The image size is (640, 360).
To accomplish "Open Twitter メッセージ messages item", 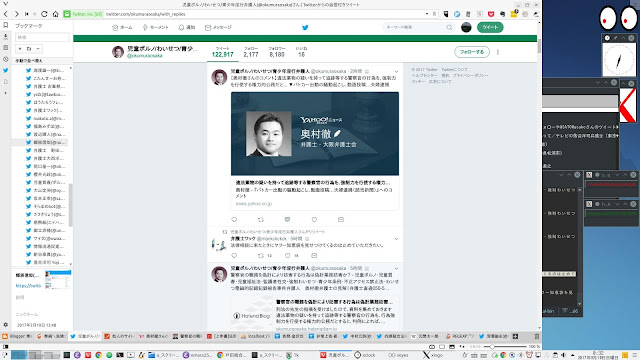I will [x=218, y=27].
